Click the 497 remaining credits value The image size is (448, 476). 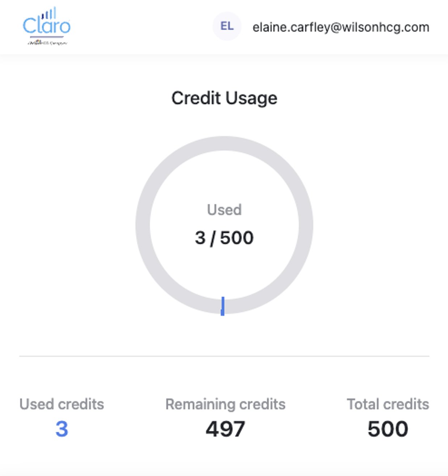tap(225, 429)
